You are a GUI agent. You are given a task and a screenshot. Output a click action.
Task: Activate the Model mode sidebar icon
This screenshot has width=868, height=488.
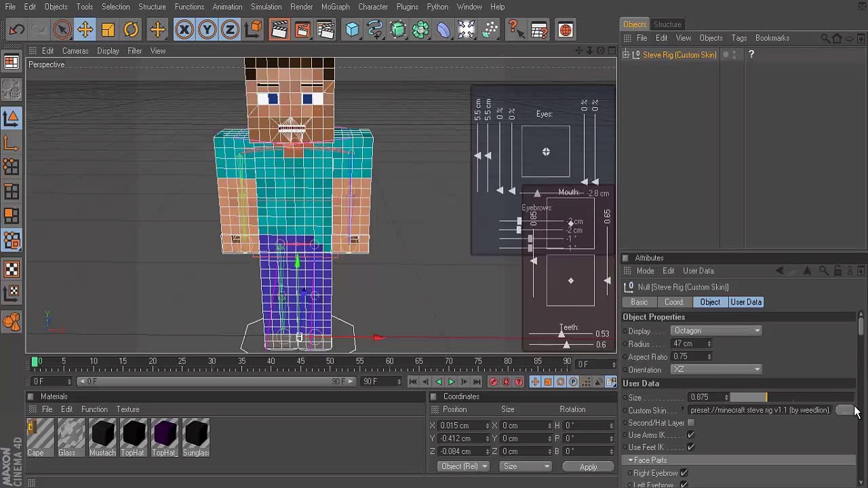pyautogui.click(x=12, y=118)
